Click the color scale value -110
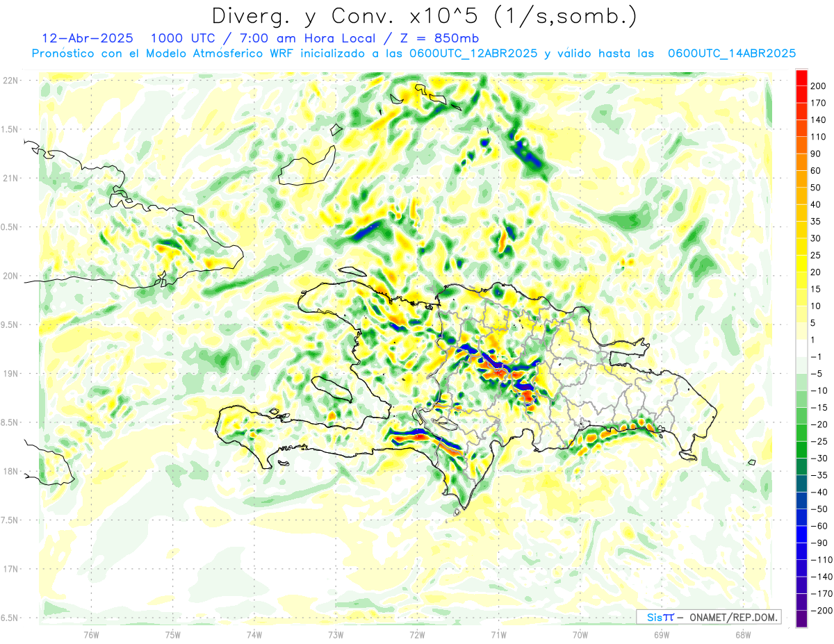Viewport: 834px width, 644px height. click(x=821, y=560)
